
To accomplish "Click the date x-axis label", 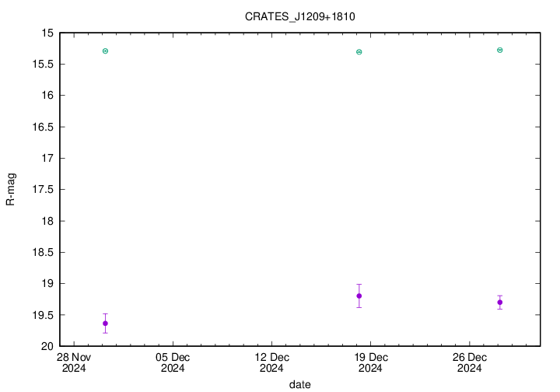I will tap(300, 384).
